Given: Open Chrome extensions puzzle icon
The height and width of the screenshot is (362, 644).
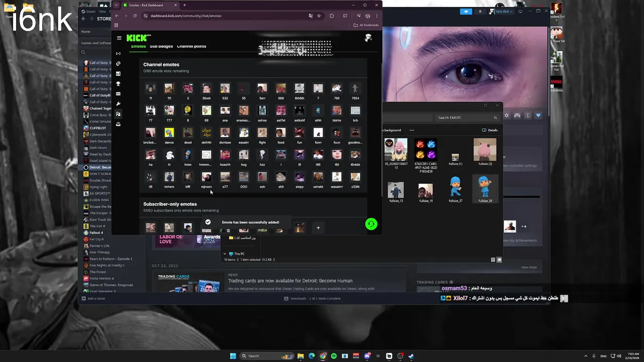Looking at the screenshot, I should (x=332, y=16).
